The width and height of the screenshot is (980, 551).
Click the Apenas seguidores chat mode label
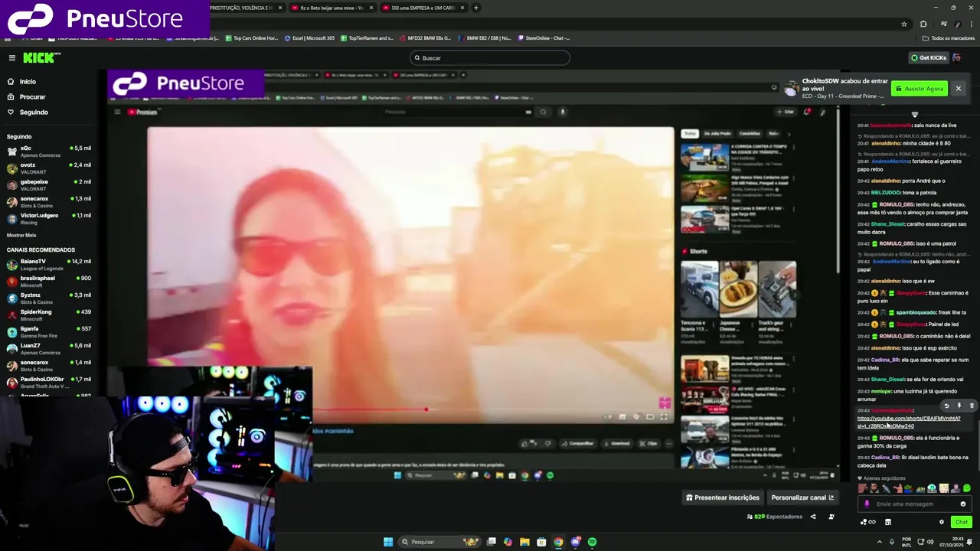coord(881,478)
